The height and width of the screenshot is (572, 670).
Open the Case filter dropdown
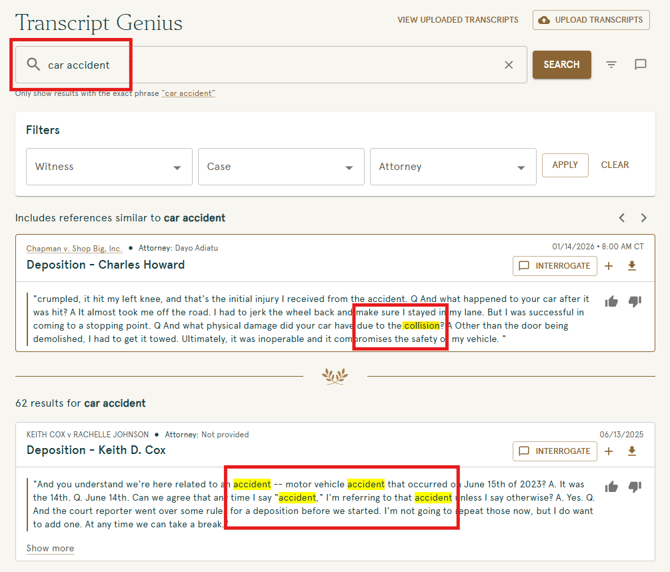281,167
